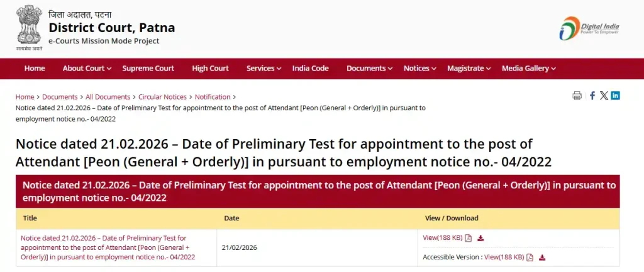Click the Digital India logo
This screenshot has width=644, height=272.
click(590, 29)
